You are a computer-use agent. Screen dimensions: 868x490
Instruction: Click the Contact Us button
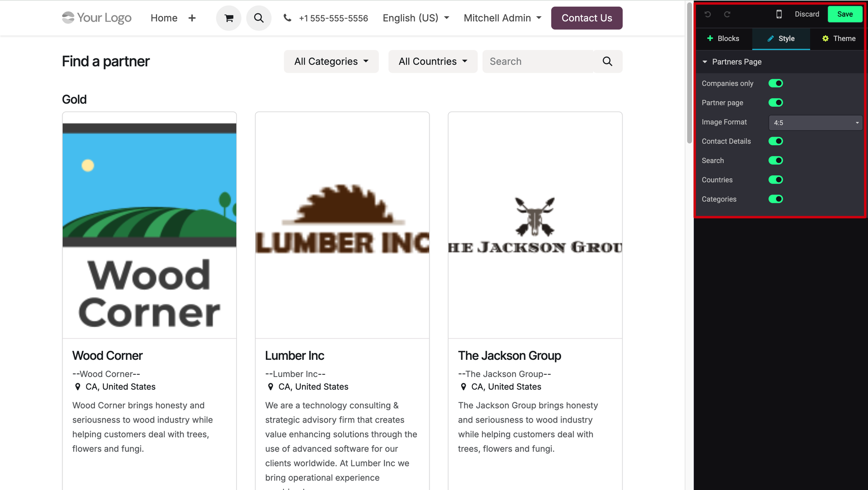(x=586, y=18)
